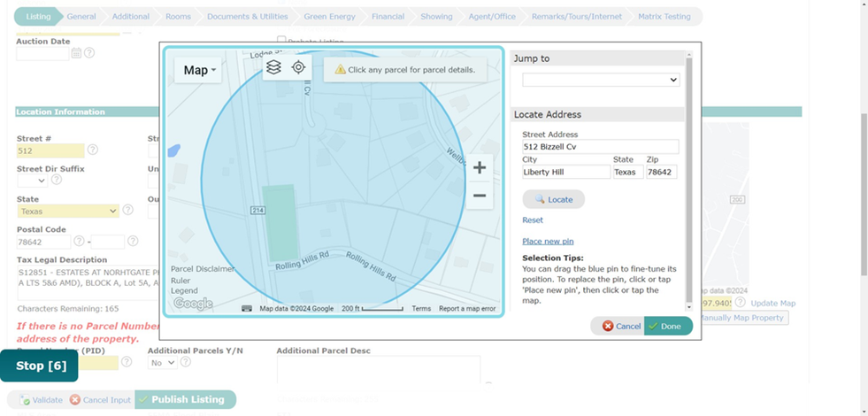
Task: Open the Parcel Disclaimer link on map
Action: 203,269
